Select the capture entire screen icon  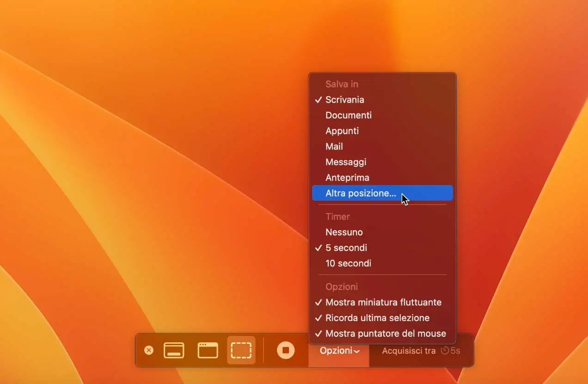[174, 350]
